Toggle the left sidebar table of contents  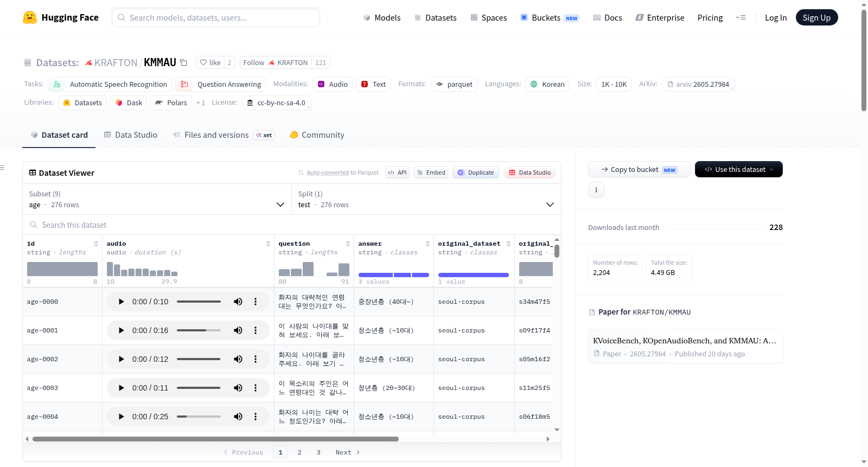[x=2, y=168]
